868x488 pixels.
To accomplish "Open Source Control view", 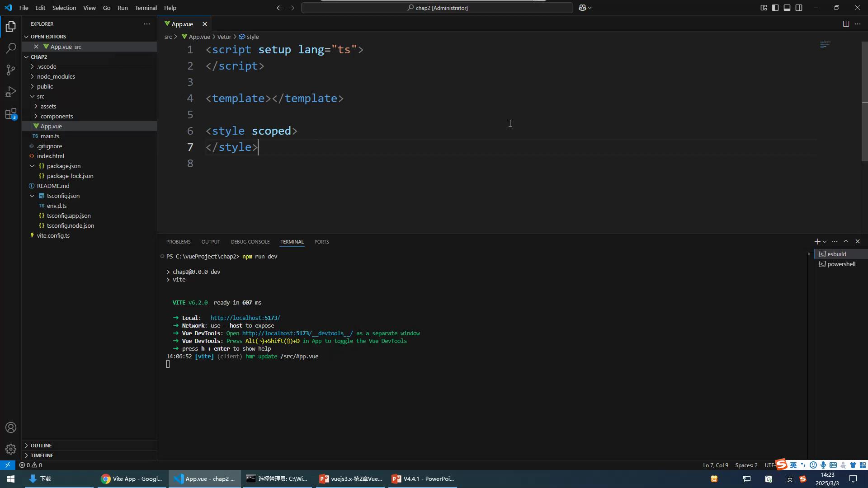I will click(11, 70).
